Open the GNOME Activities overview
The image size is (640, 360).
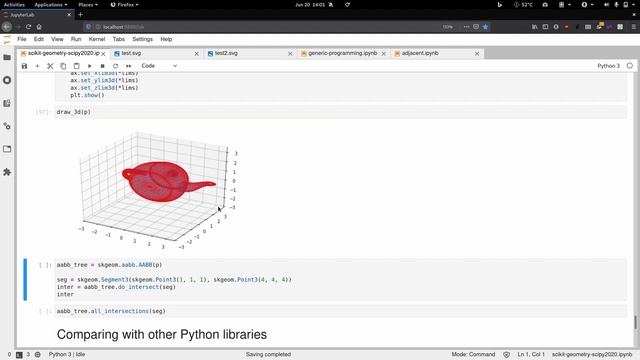(14, 4)
